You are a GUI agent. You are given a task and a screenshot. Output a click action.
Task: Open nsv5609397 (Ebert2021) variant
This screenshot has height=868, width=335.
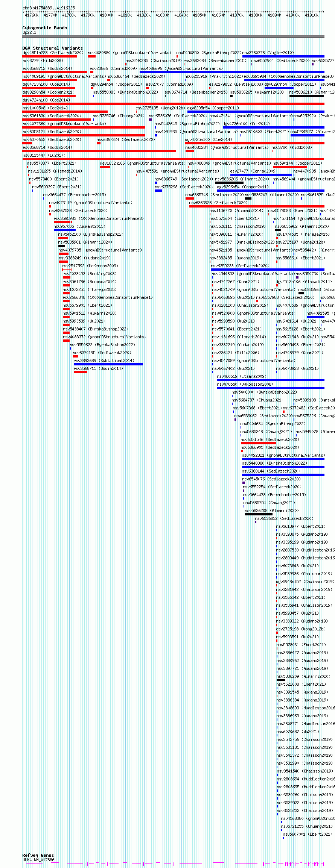tap(57, 187)
